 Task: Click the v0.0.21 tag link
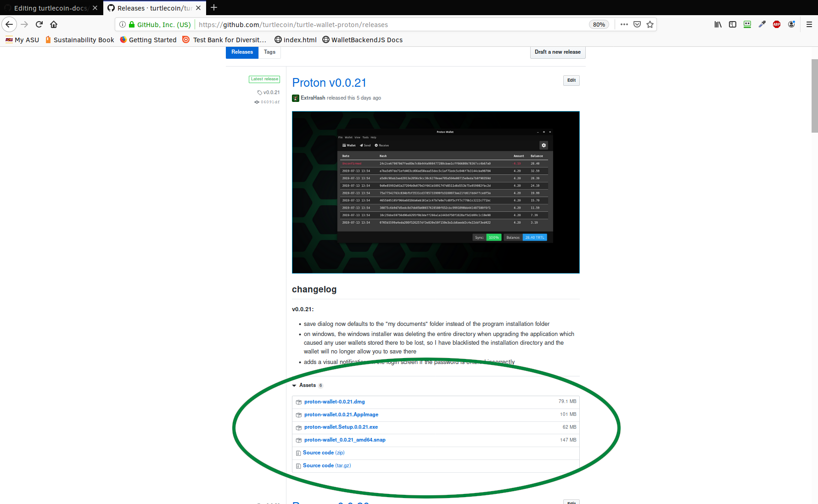point(269,92)
